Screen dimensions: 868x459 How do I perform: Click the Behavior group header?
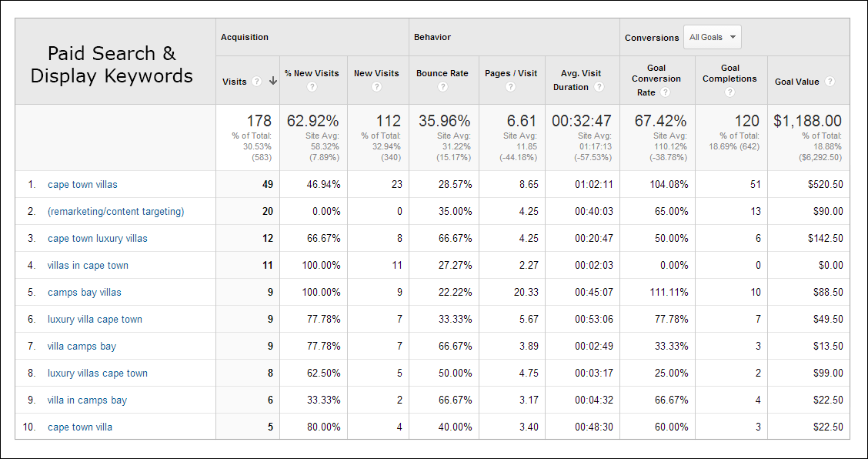432,37
